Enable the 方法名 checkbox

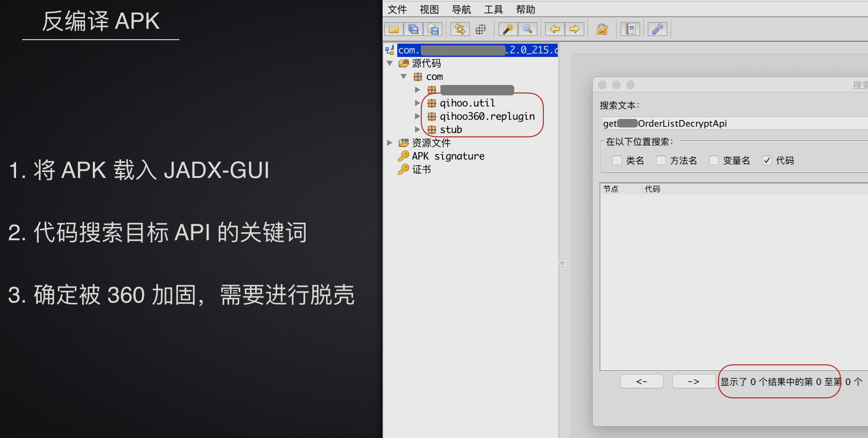point(661,160)
